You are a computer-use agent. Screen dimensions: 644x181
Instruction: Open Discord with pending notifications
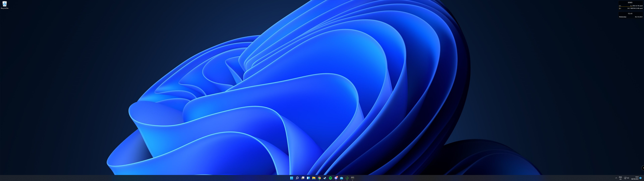click(336, 178)
